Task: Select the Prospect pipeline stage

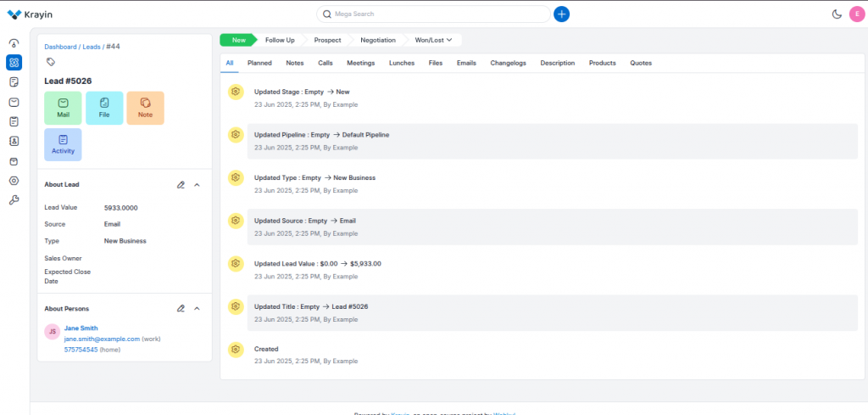Action: click(327, 40)
